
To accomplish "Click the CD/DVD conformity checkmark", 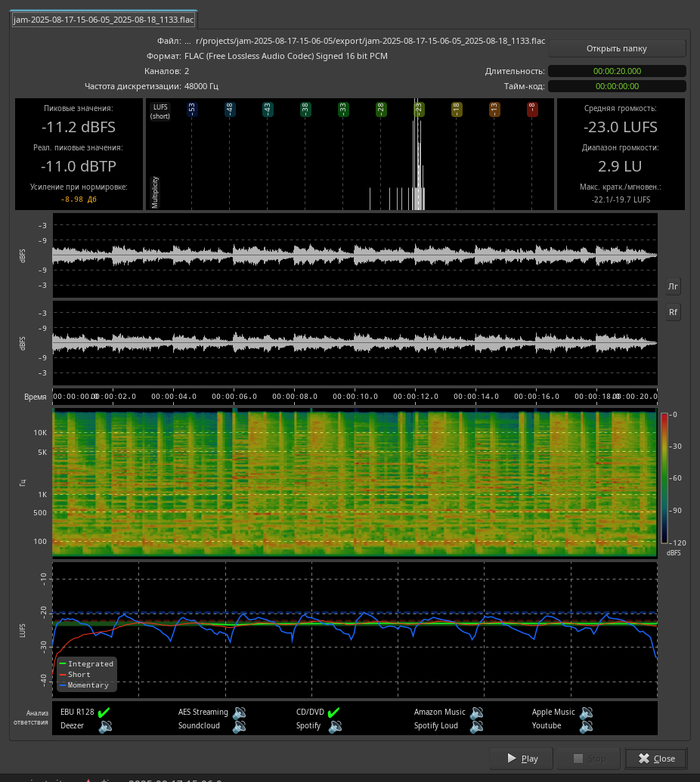I will [x=333, y=712].
